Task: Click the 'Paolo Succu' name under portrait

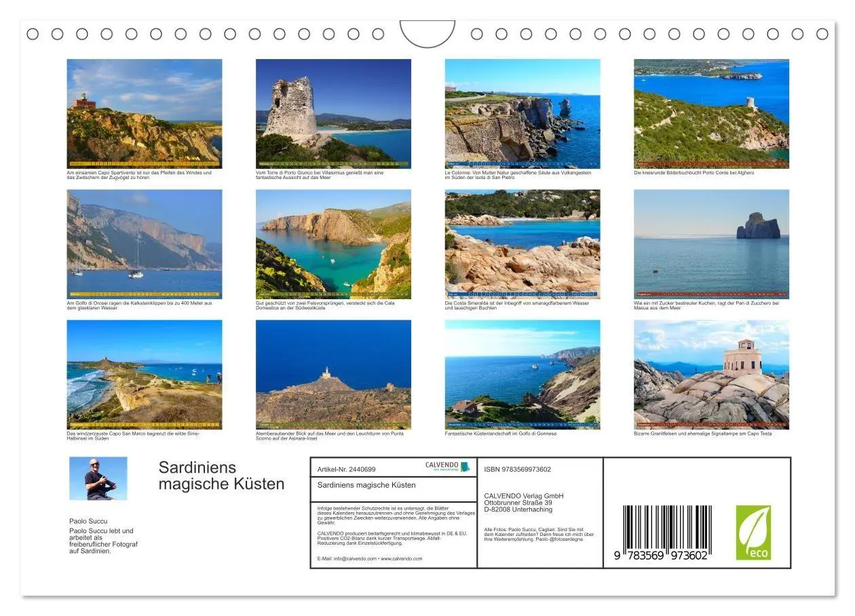Action: (88, 521)
